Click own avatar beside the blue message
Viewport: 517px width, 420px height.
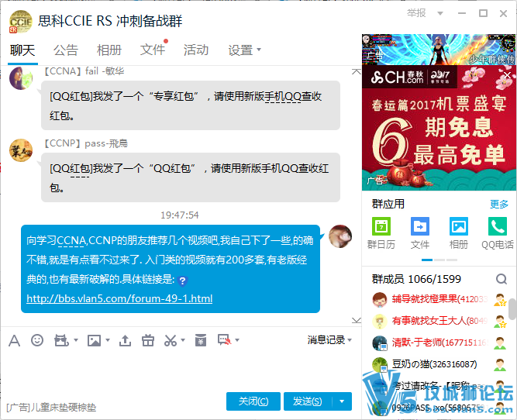tap(340, 236)
